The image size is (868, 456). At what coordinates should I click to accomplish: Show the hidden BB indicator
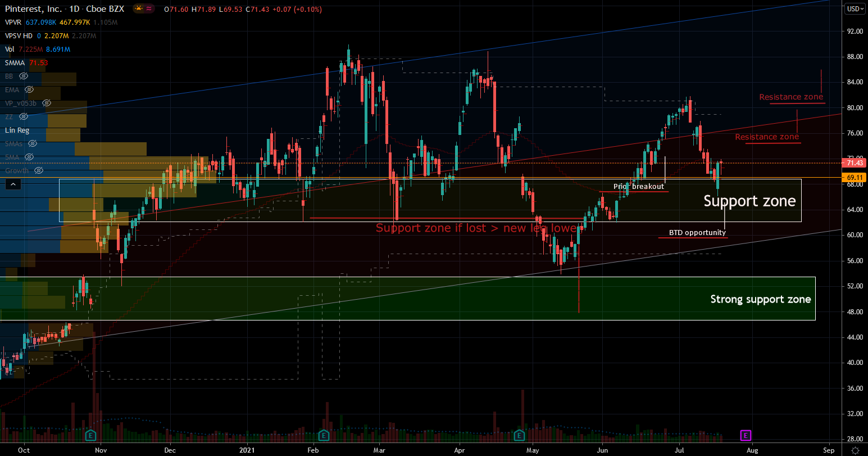click(24, 76)
